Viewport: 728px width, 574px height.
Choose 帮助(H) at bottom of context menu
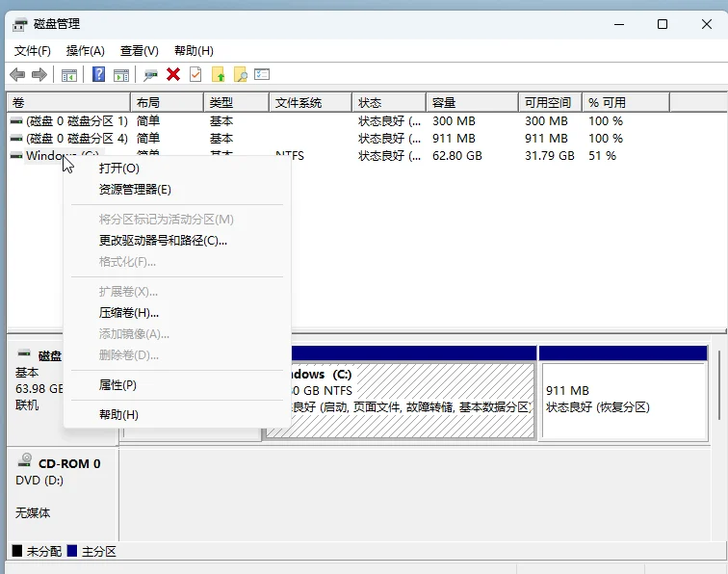click(176, 415)
